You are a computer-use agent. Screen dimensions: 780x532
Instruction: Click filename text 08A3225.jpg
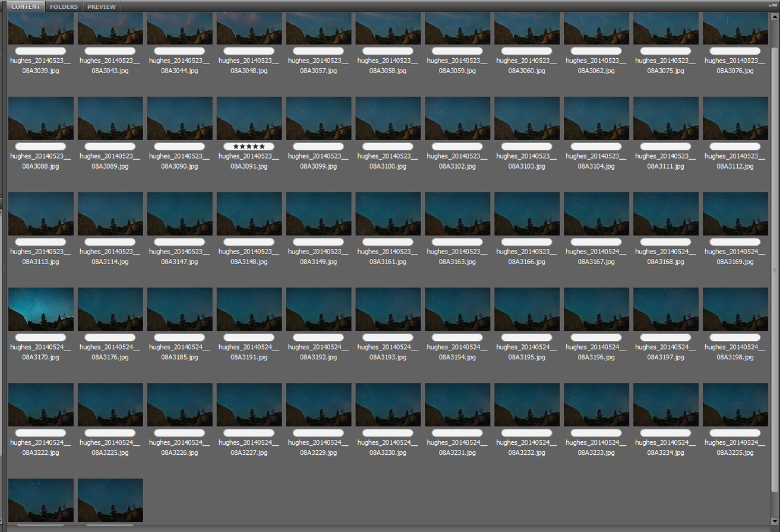pos(110,453)
